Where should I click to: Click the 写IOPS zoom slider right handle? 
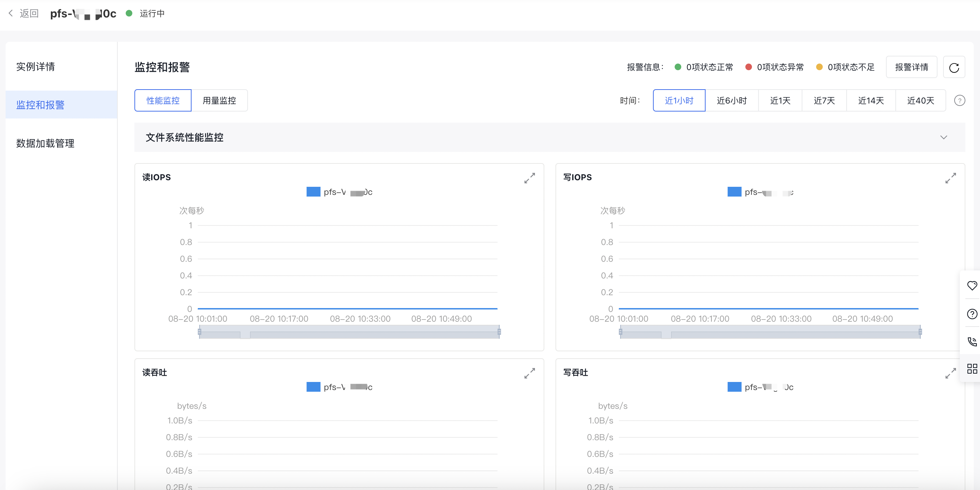coord(920,332)
